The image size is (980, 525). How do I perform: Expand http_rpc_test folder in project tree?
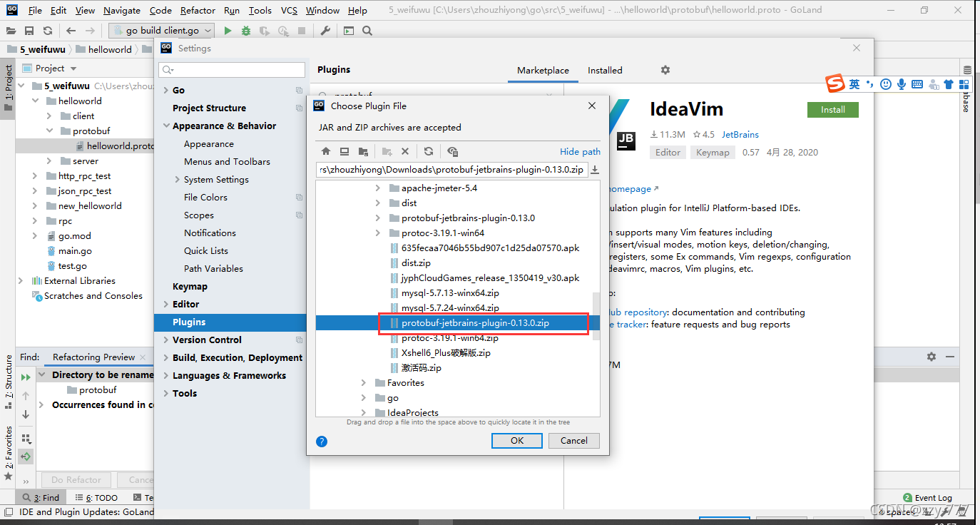point(35,176)
